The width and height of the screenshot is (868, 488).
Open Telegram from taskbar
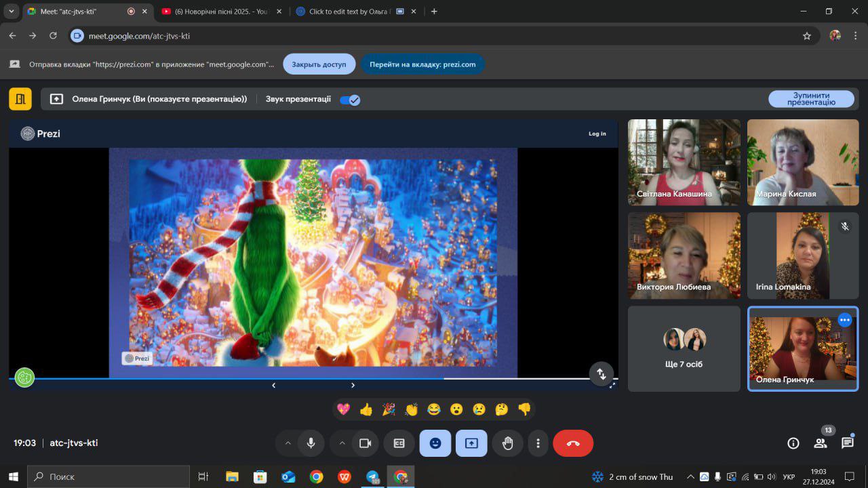[372, 477]
